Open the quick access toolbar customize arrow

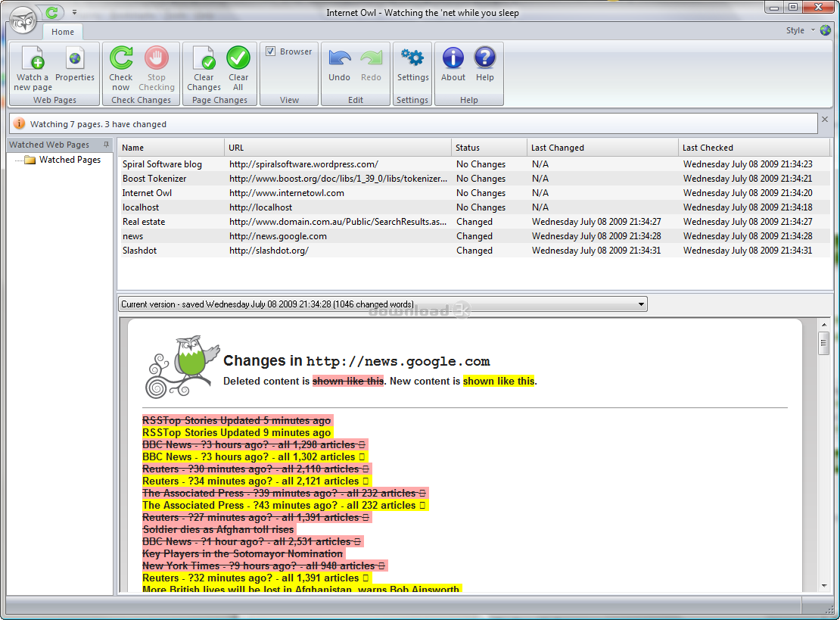click(x=74, y=12)
